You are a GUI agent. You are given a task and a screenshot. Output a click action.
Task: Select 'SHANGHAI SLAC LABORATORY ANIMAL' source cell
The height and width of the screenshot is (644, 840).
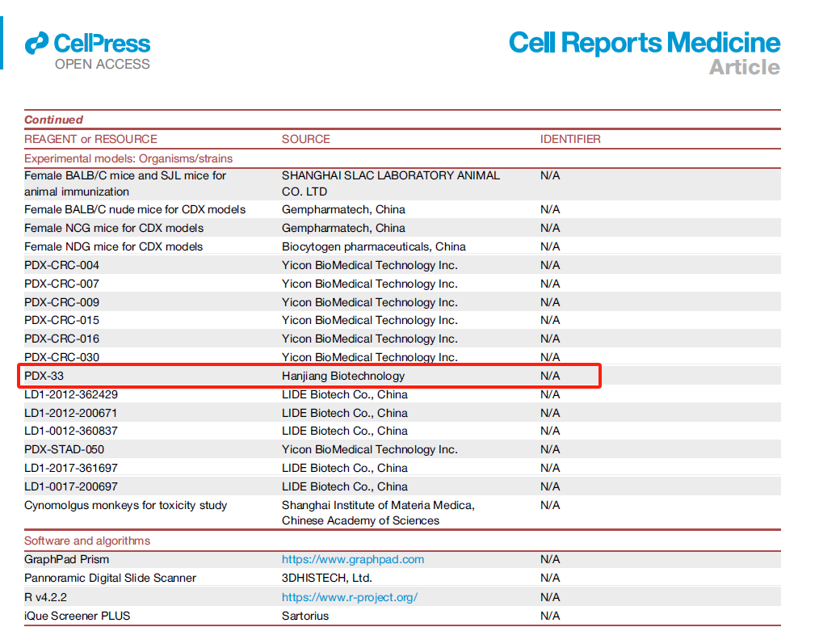[391, 183]
